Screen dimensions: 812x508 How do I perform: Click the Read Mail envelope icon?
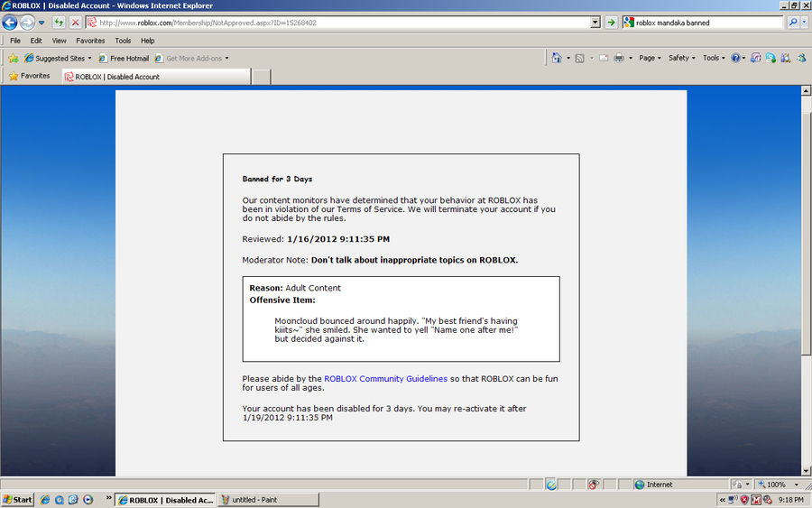604,58
